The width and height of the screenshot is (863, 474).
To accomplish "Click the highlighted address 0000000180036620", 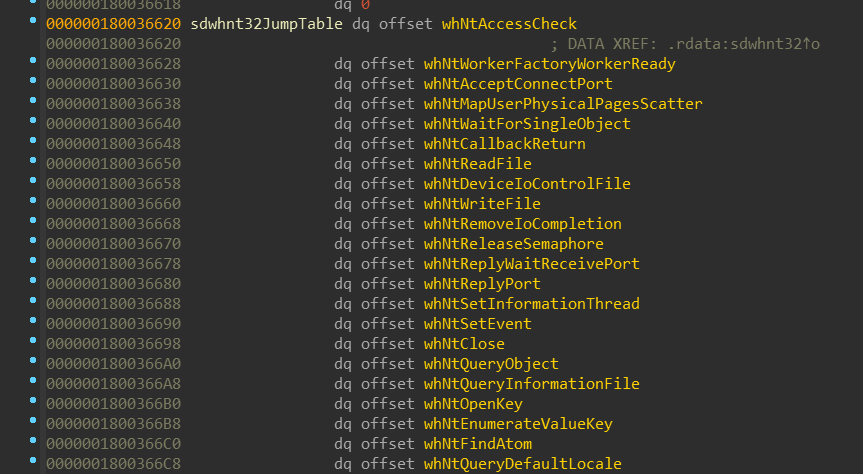I will tap(113, 24).
